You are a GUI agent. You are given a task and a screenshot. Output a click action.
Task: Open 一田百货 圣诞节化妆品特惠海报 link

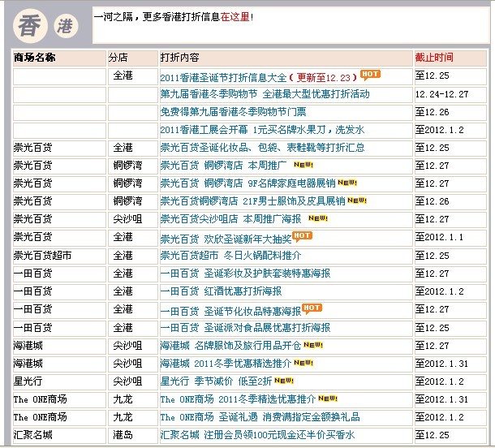click(x=230, y=312)
